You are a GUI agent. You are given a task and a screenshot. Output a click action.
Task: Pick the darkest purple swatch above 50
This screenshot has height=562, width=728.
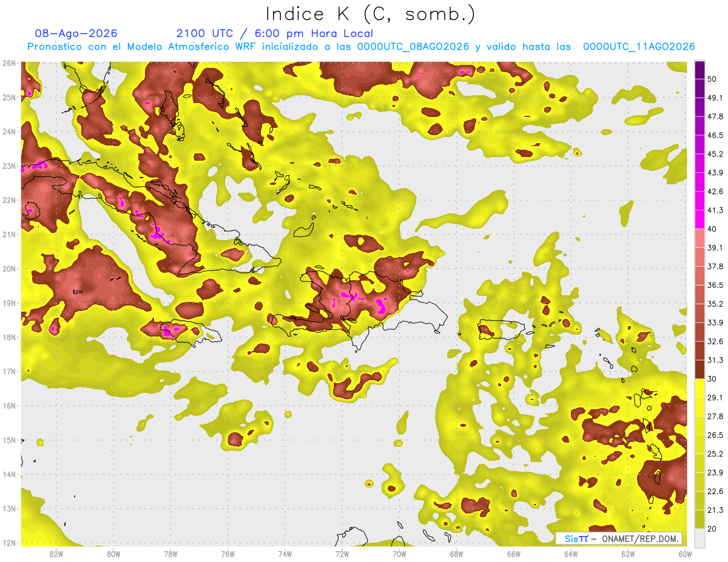699,70
